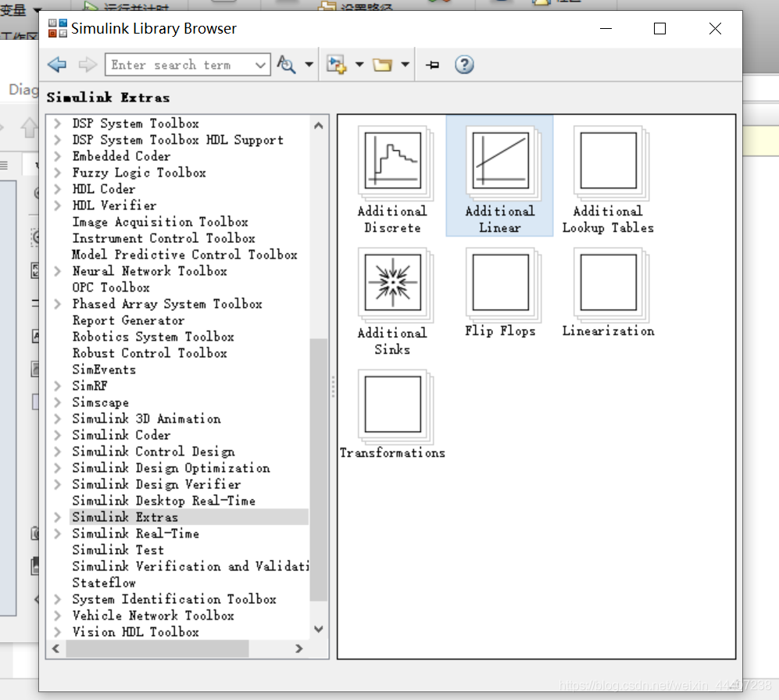Image resolution: width=779 pixels, height=700 pixels.
Task: Expand Neural Network Toolbox node
Action: [x=58, y=271]
